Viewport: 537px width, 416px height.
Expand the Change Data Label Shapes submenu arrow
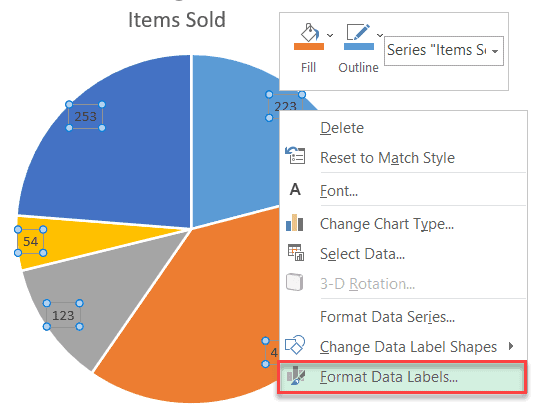click(x=511, y=346)
